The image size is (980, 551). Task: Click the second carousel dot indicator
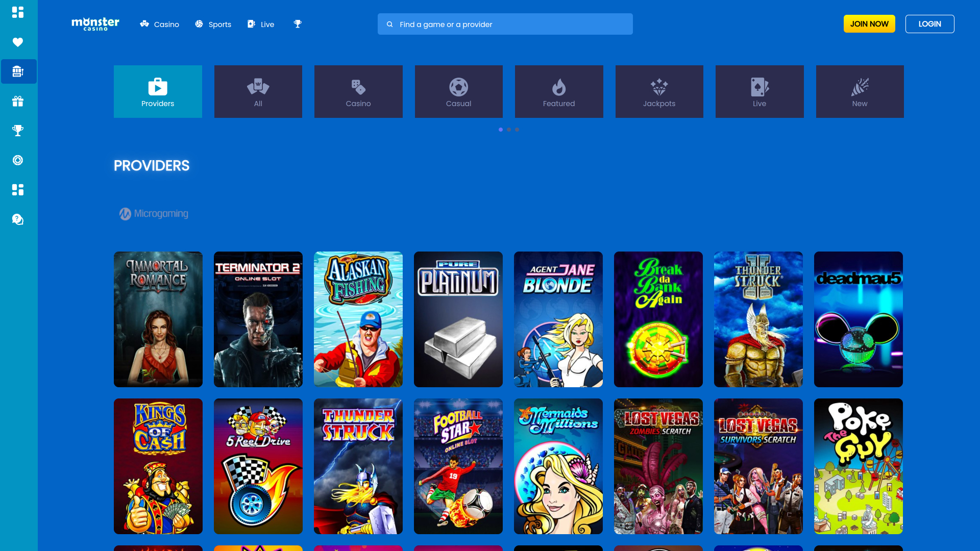tap(509, 130)
